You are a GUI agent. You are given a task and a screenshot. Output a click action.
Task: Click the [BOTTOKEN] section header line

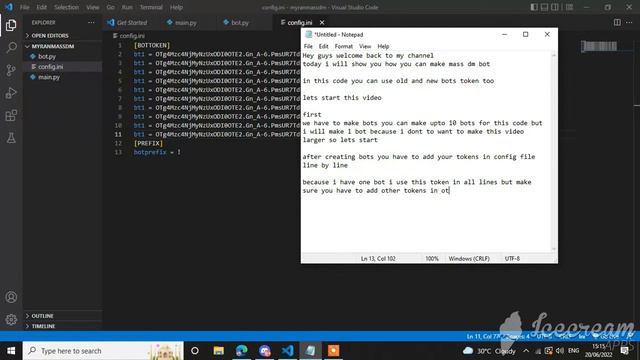coord(152,45)
